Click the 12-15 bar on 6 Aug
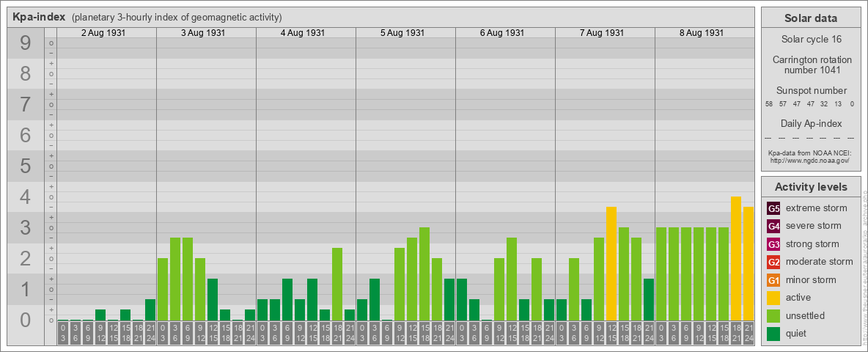This screenshot has height=352, width=868. (x=512, y=279)
